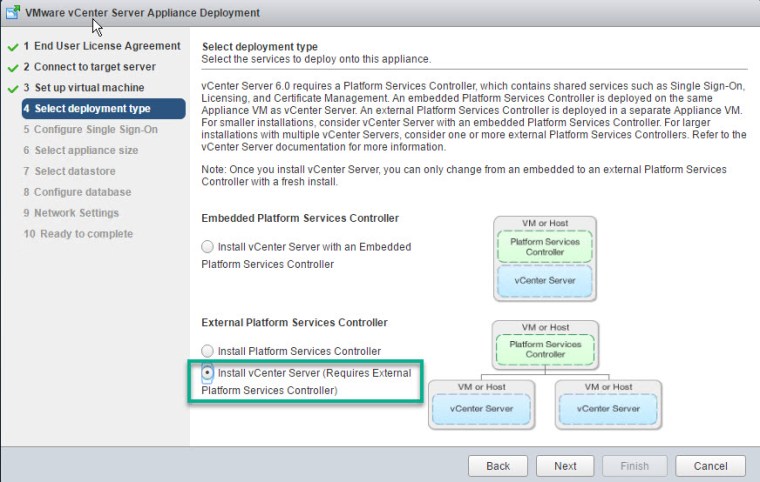Click the embedded Platform Services Controller diagram
Image resolution: width=760 pixels, height=482 pixels.
pyautogui.click(x=545, y=259)
